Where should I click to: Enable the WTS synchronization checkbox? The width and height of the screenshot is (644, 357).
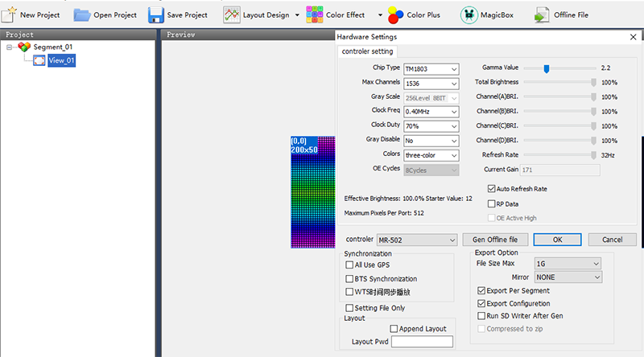[x=349, y=292]
